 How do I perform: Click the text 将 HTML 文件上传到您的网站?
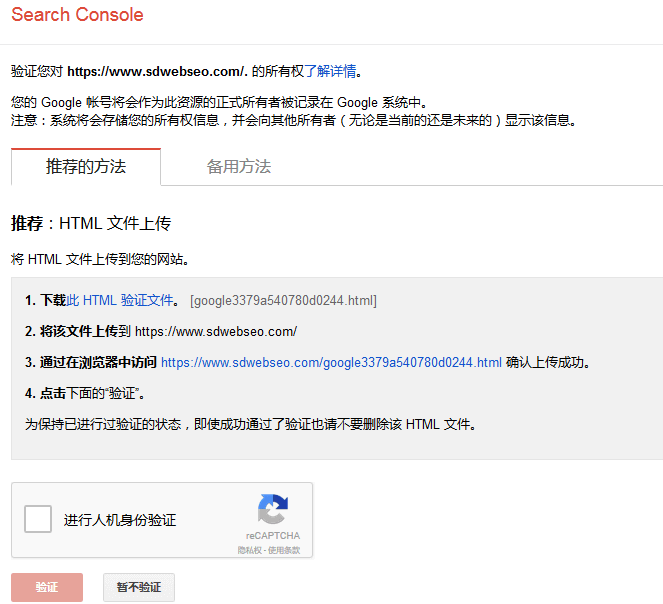click(x=100, y=259)
